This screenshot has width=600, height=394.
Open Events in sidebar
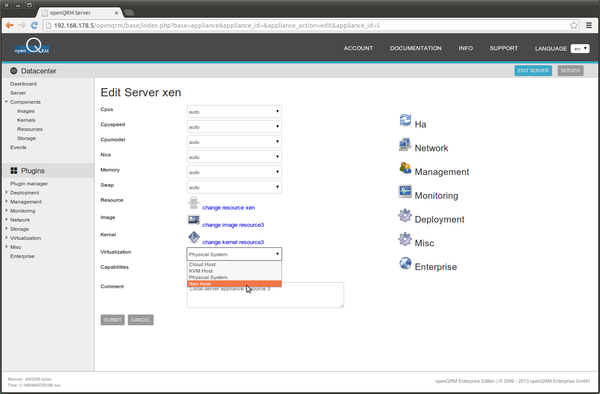pyautogui.click(x=18, y=147)
